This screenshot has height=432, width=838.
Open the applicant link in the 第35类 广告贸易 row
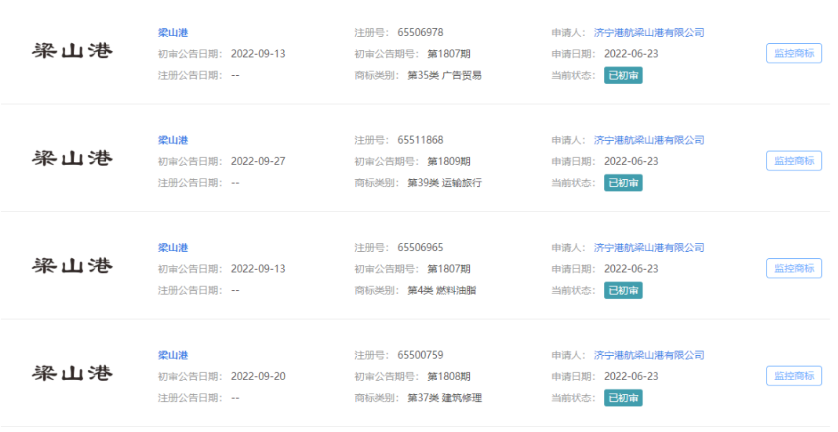coord(648,33)
